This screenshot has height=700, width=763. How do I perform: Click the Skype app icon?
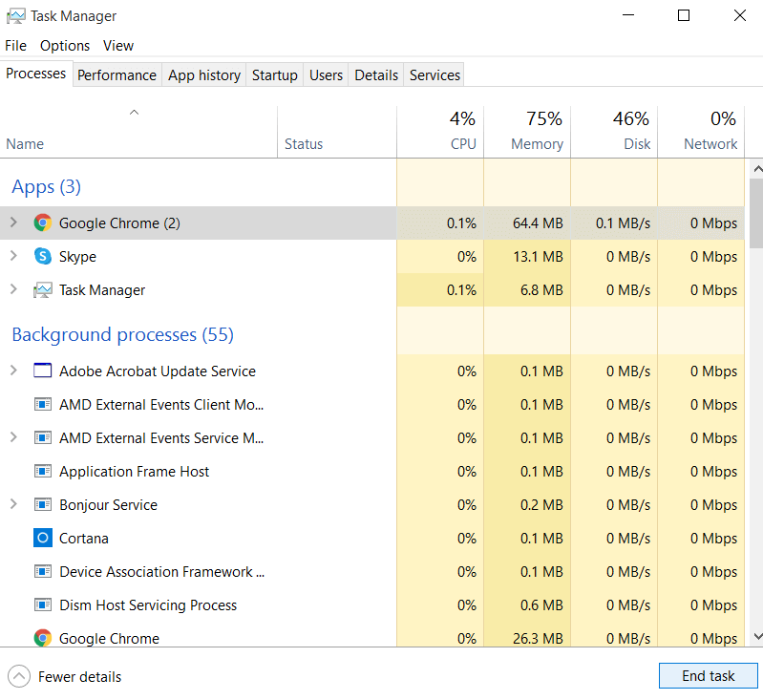(x=42, y=257)
